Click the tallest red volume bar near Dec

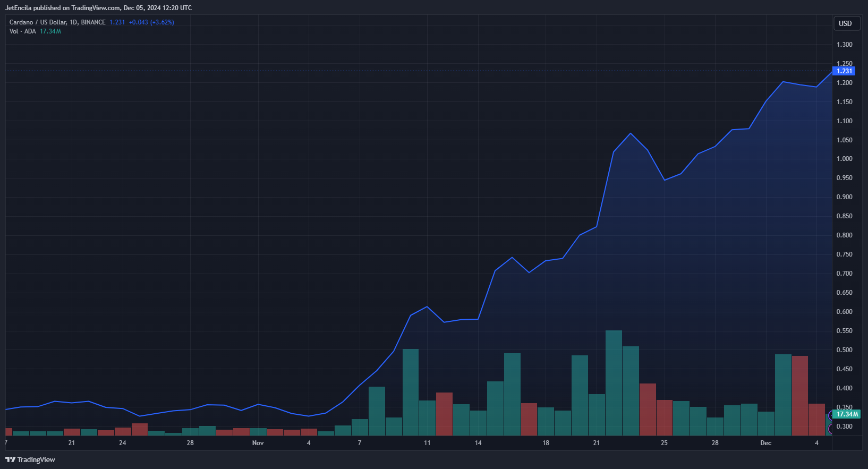[799, 396]
